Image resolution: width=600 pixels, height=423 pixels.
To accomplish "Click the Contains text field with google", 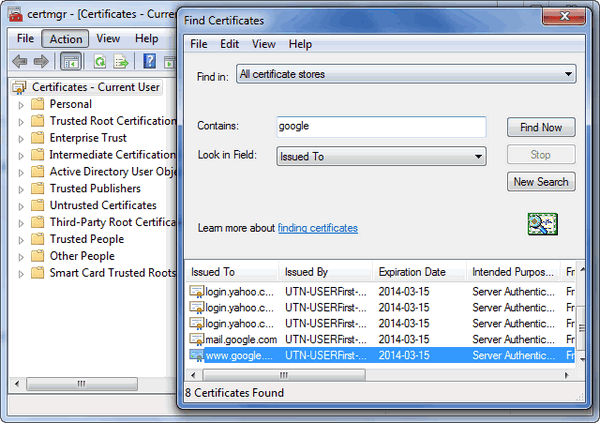I will pyautogui.click(x=382, y=127).
